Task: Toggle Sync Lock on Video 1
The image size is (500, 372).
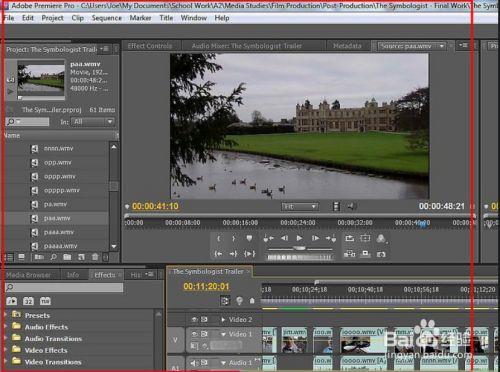Action: (204, 334)
